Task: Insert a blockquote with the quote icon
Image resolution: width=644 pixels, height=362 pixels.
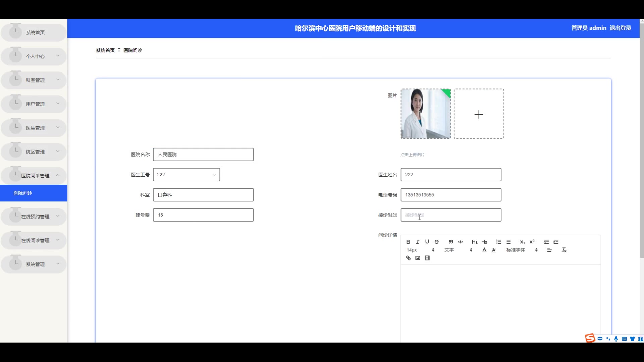Action: (451, 242)
